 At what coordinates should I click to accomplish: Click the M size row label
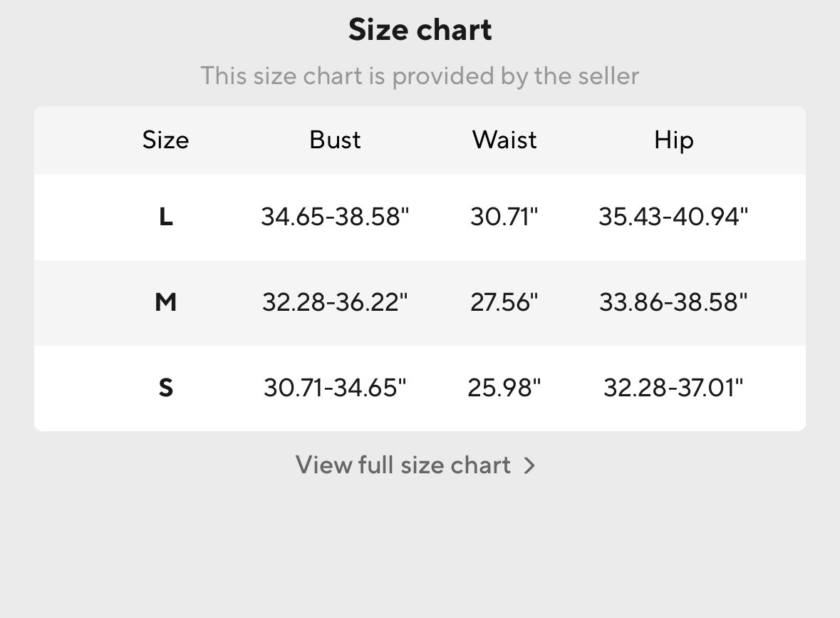(165, 303)
